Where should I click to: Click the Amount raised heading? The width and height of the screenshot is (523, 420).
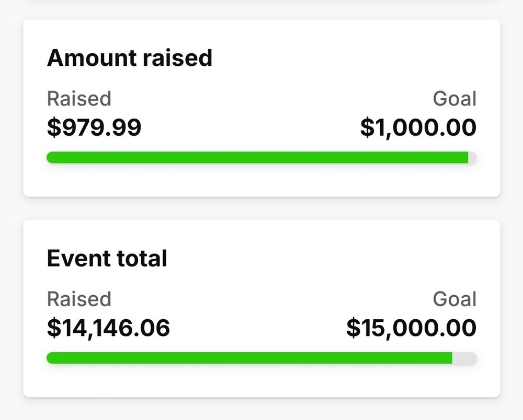[x=129, y=57]
